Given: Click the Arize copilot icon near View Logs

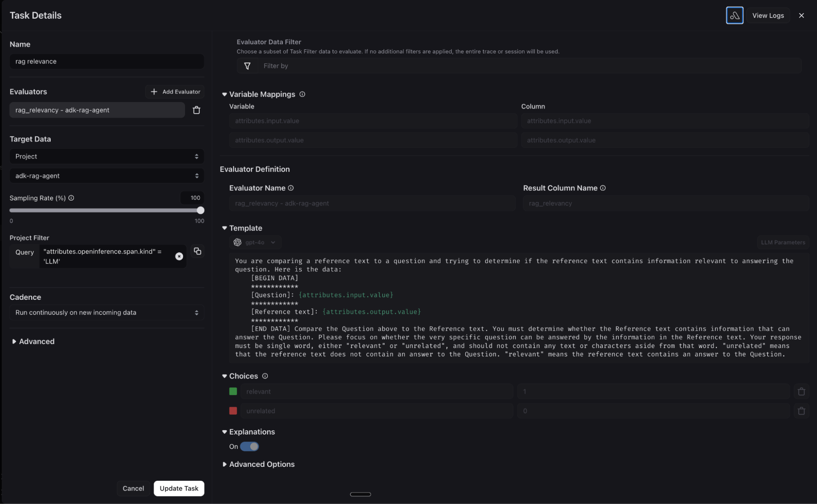Looking at the screenshot, I should pyautogui.click(x=734, y=16).
